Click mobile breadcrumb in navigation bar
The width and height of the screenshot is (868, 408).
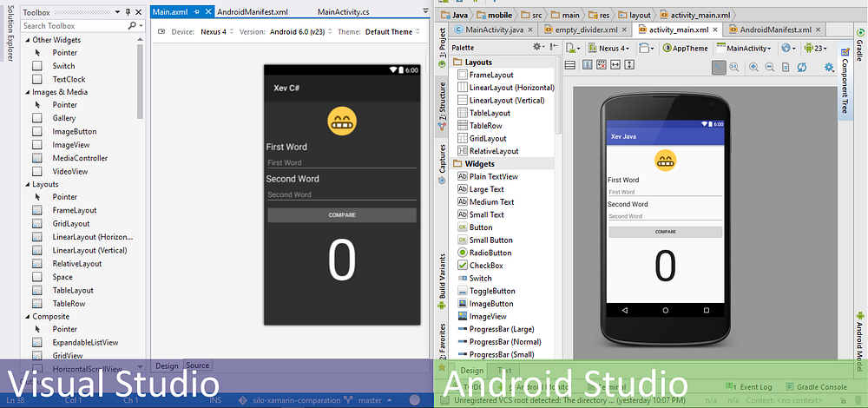pos(493,15)
